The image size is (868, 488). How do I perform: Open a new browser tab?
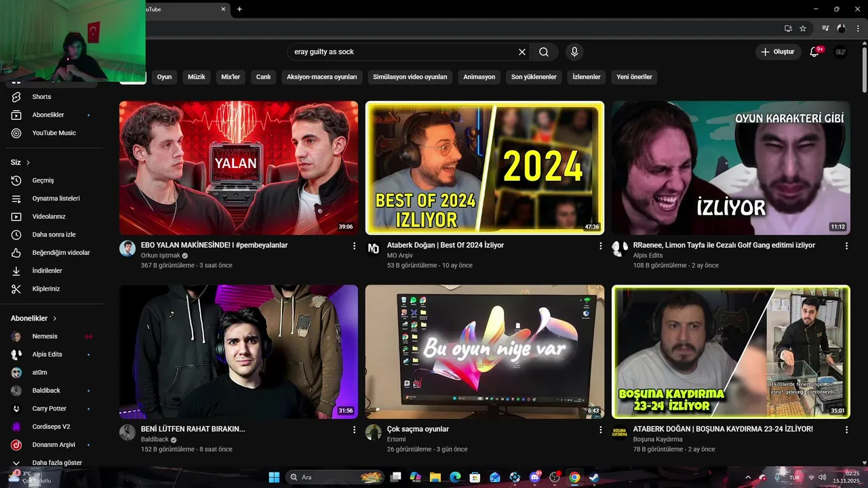[239, 9]
